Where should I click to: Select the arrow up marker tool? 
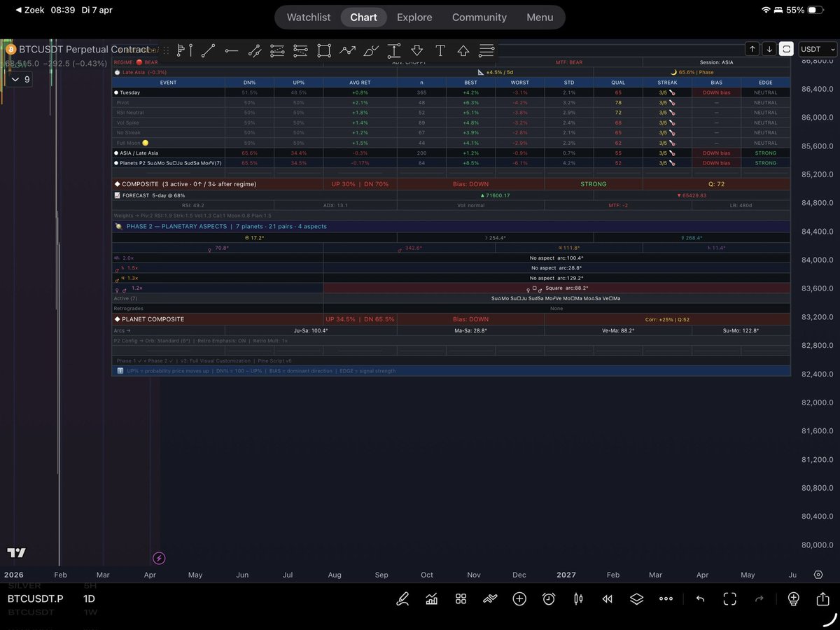(x=463, y=50)
